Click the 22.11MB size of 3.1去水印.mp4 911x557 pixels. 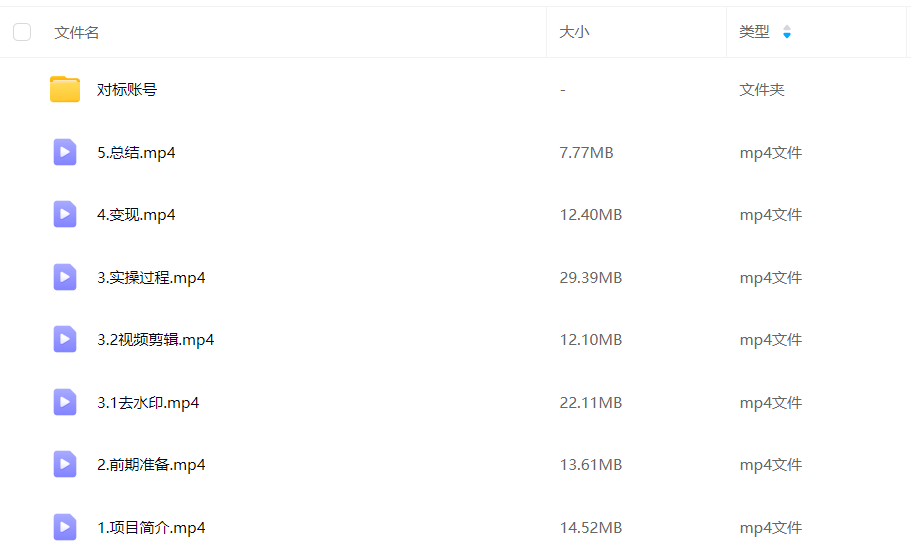(x=590, y=402)
